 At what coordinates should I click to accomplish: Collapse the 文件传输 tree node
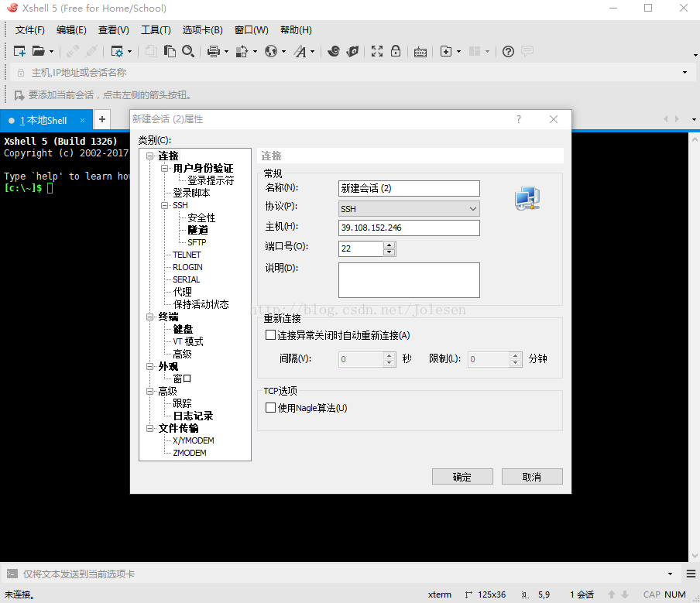150,428
